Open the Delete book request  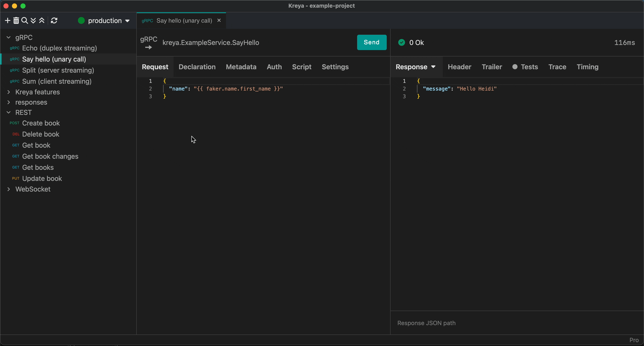click(40, 134)
